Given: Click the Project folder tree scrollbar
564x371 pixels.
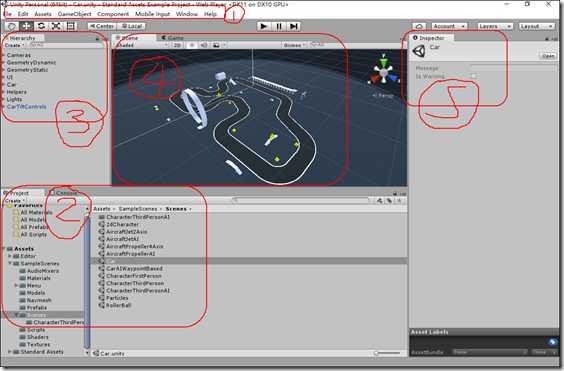Looking at the screenshot, I should [x=87, y=281].
